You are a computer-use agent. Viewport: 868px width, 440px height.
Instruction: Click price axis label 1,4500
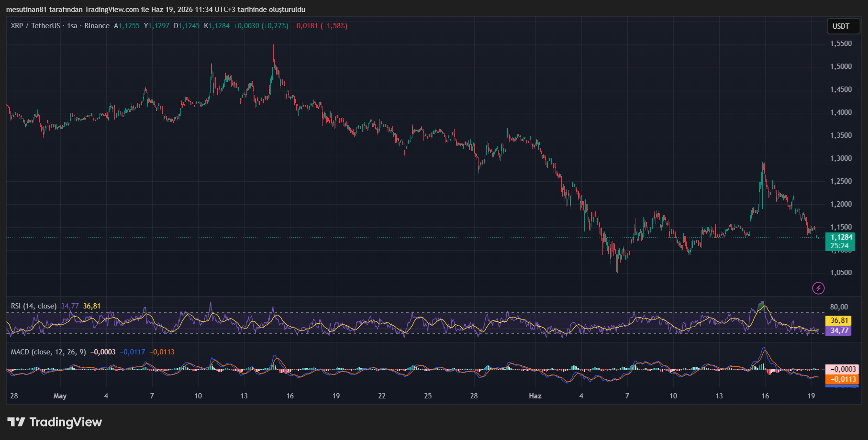[x=841, y=89]
